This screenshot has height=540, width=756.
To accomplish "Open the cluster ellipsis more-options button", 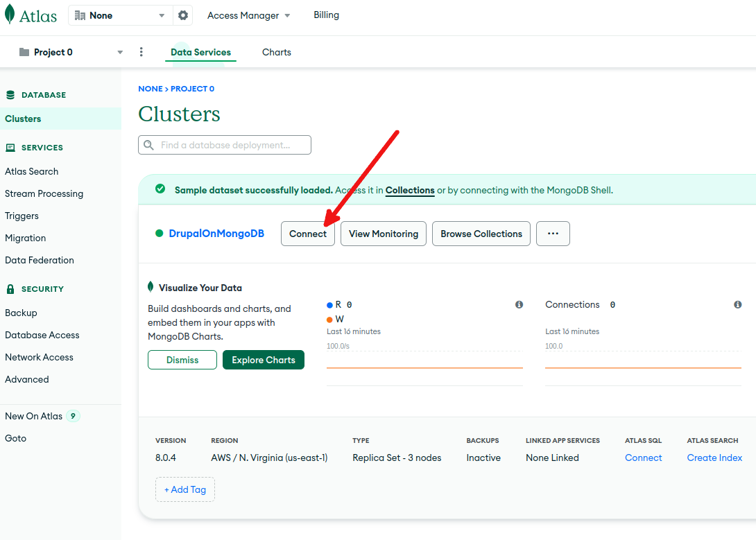I will click(553, 234).
